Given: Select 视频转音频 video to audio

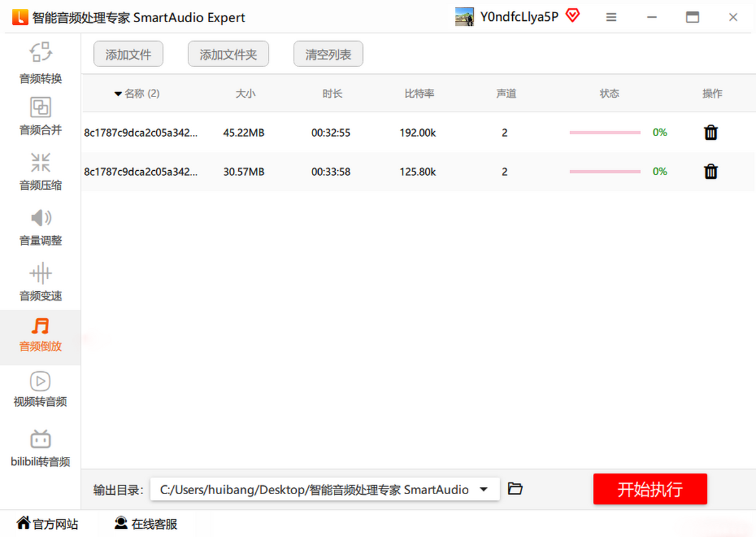Looking at the screenshot, I should 40,390.
